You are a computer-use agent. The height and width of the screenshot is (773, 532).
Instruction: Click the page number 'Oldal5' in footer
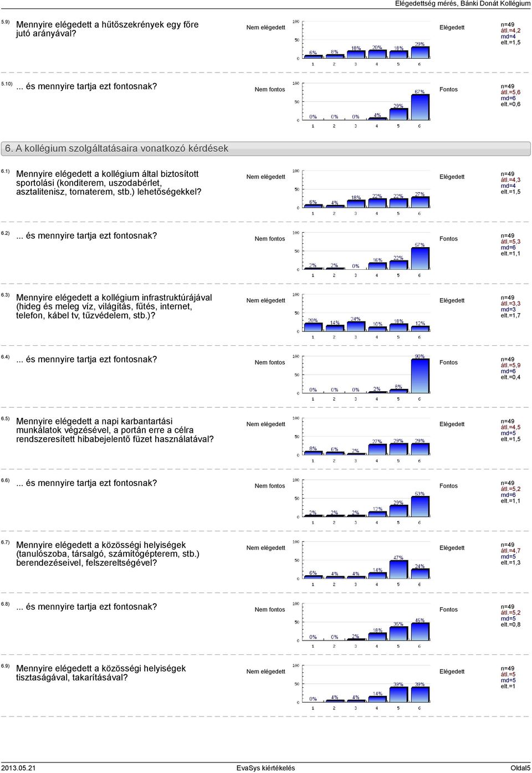(x=520, y=768)
